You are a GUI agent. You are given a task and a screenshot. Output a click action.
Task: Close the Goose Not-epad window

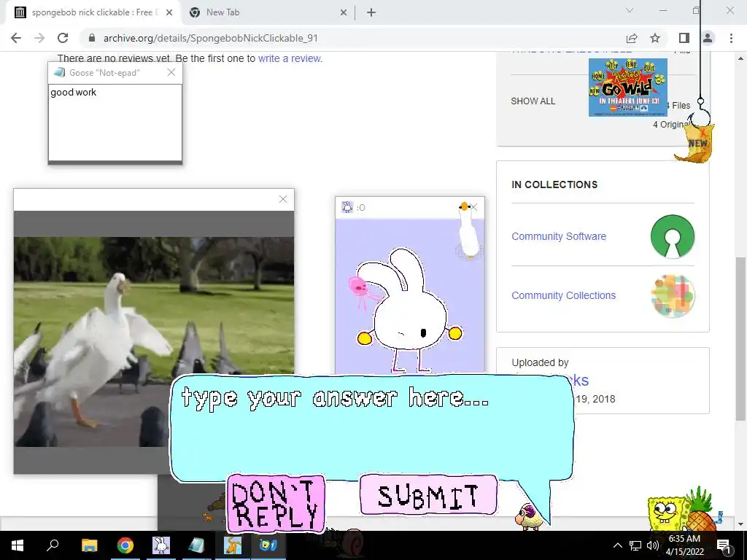click(x=171, y=72)
